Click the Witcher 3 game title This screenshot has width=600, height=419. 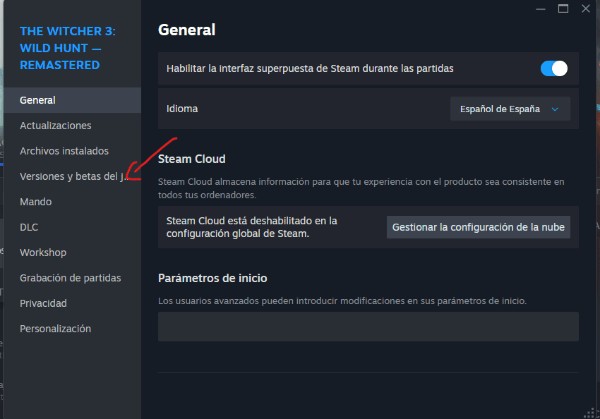tap(67, 48)
